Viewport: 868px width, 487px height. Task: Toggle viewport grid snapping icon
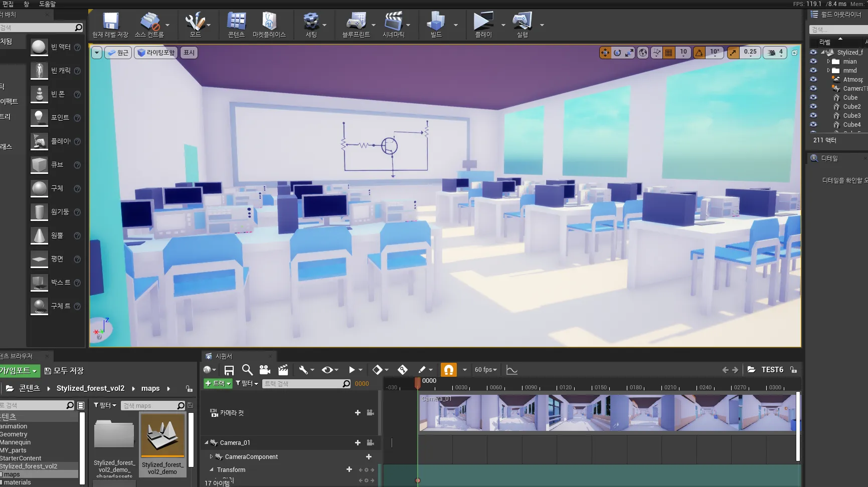coord(669,53)
